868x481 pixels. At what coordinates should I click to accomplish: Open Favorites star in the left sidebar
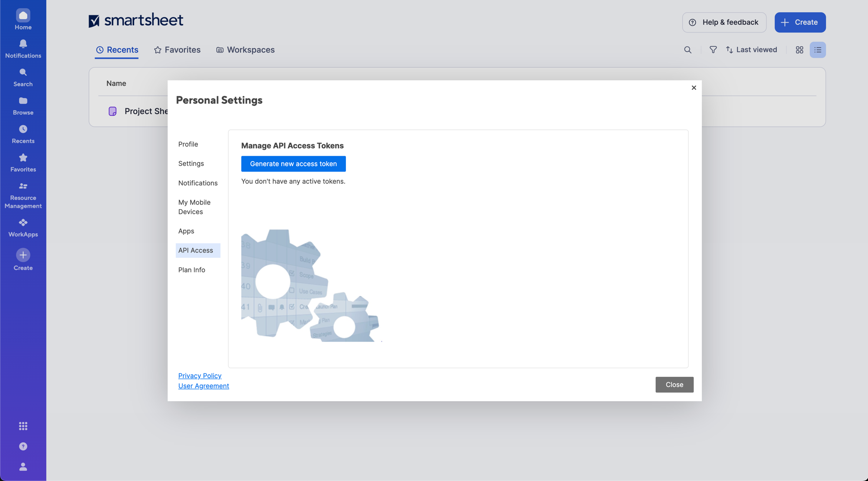tap(23, 162)
